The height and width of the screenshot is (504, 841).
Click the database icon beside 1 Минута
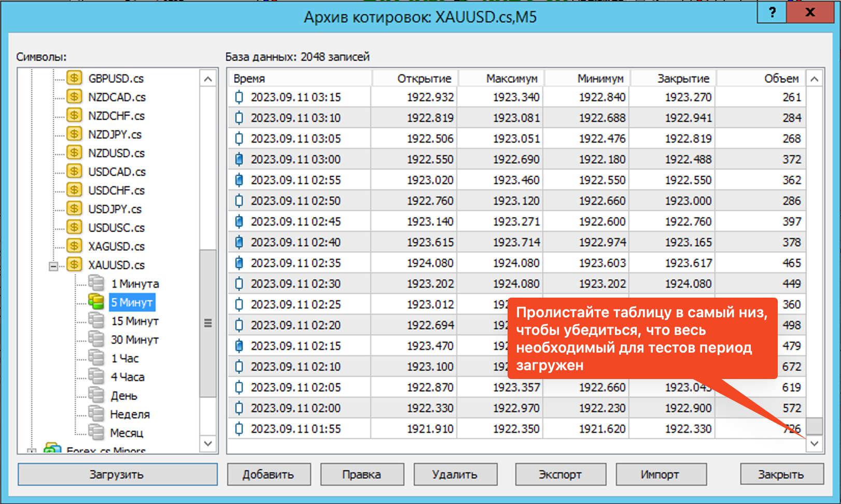pyautogui.click(x=96, y=283)
